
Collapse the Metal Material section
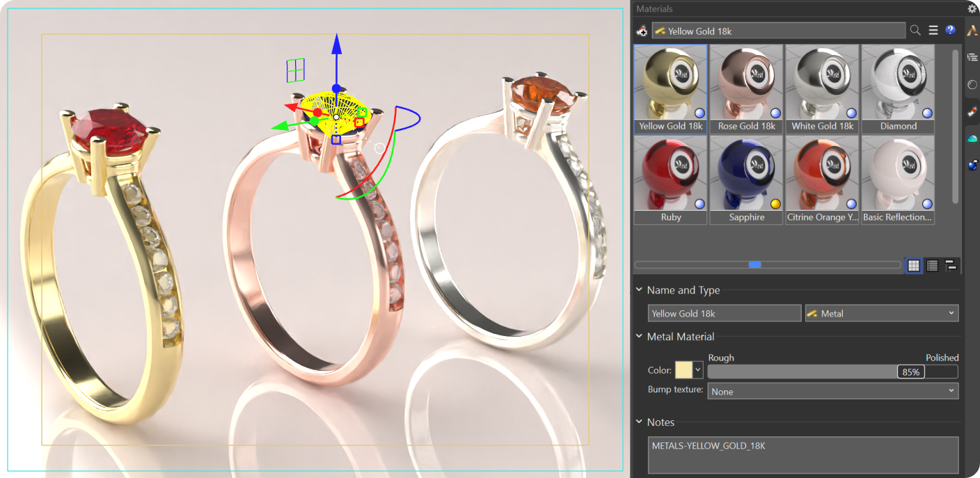click(639, 337)
